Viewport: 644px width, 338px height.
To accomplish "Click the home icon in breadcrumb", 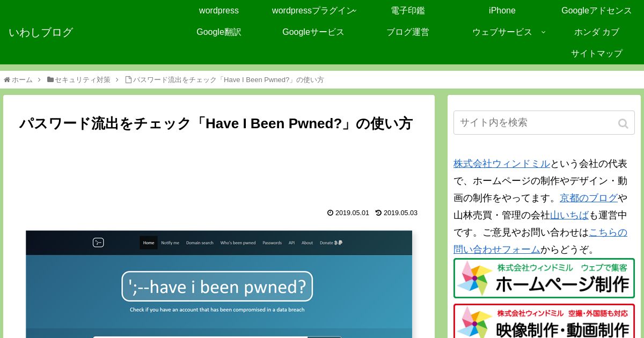I will click(7, 79).
